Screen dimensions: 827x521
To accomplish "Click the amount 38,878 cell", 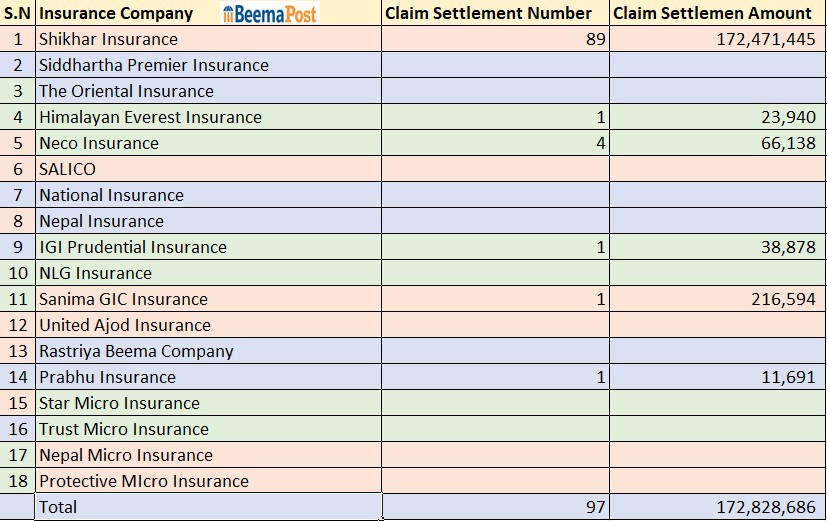I will (787, 247).
